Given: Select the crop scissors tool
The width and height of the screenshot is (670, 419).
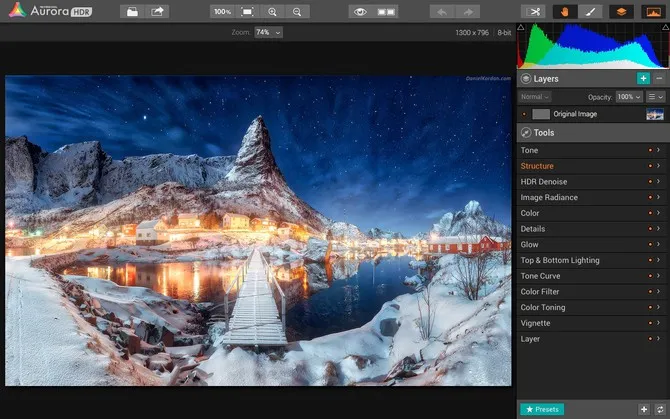Looking at the screenshot, I should (536, 11).
